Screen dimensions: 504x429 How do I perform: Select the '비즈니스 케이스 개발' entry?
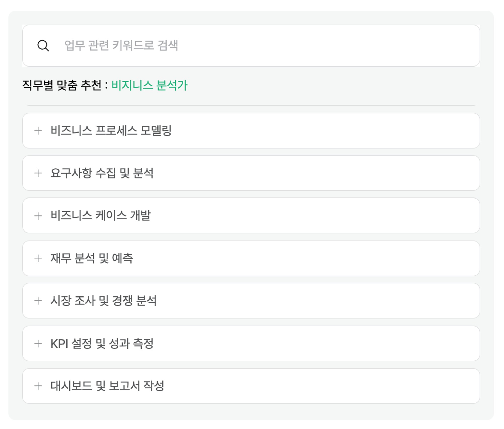tap(101, 216)
